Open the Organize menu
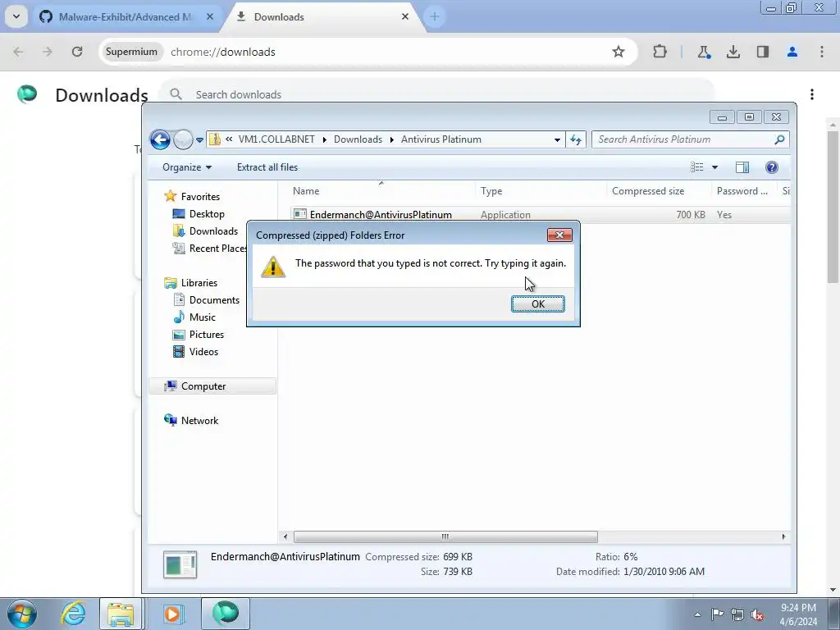The height and width of the screenshot is (630, 840). click(x=187, y=167)
